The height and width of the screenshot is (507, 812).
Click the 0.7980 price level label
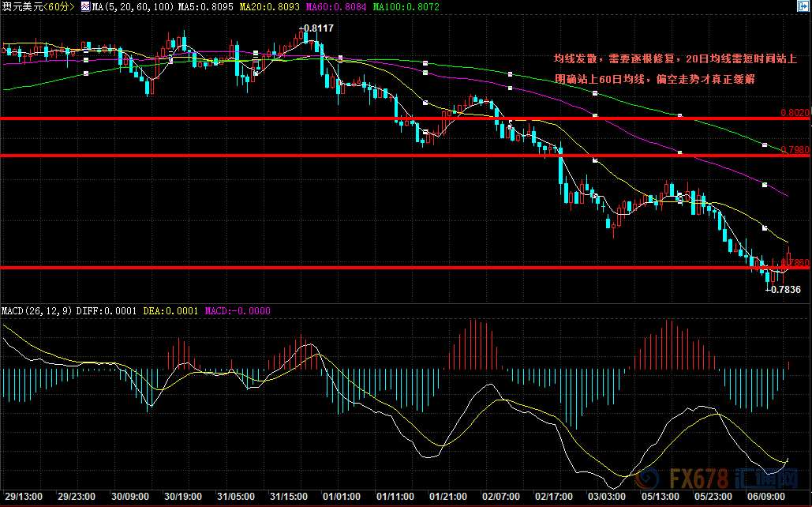click(795, 150)
